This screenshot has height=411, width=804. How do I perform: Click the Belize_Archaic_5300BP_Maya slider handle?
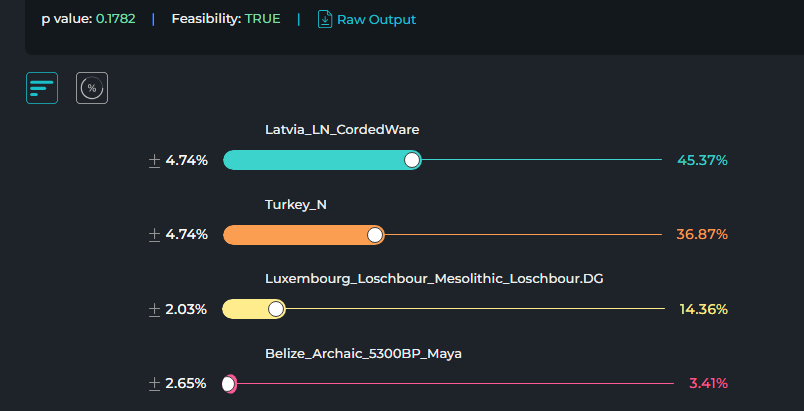pyautogui.click(x=229, y=384)
